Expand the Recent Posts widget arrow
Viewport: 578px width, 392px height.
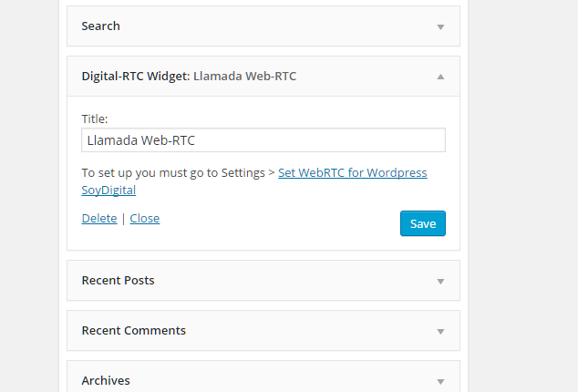440,281
